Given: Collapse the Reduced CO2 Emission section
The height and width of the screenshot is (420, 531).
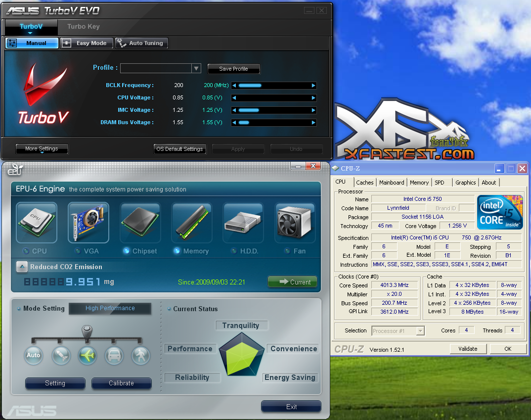Looking at the screenshot, I should pyautogui.click(x=22, y=267).
